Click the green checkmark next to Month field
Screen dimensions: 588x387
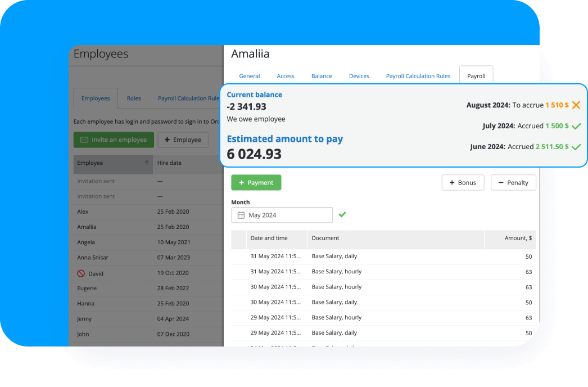342,214
